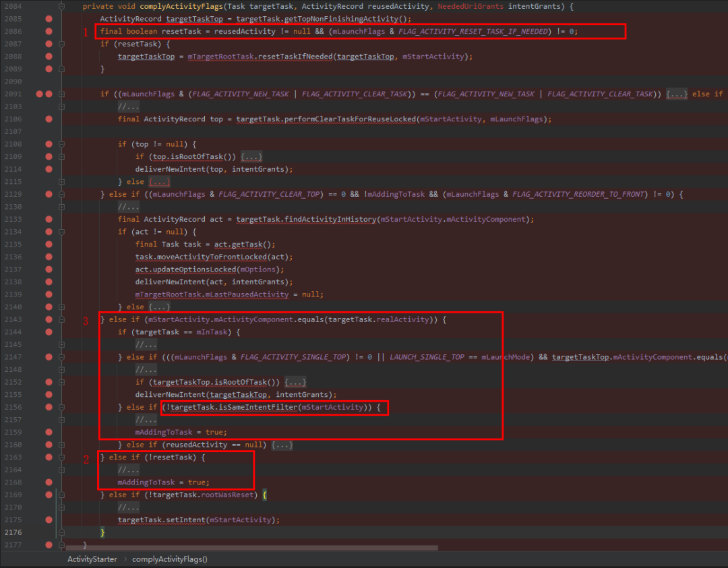
Task: Click breakpoint icon on line 2133
Action: [x=49, y=220]
